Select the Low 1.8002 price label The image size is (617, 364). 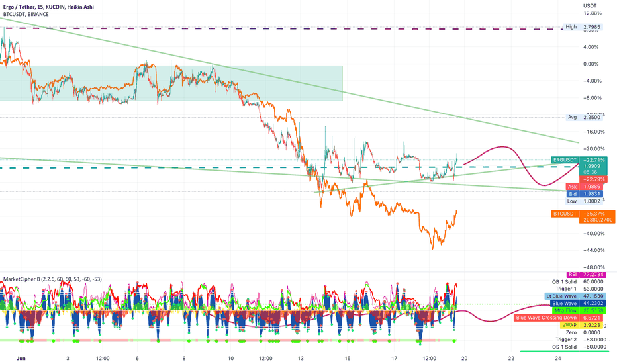point(583,201)
